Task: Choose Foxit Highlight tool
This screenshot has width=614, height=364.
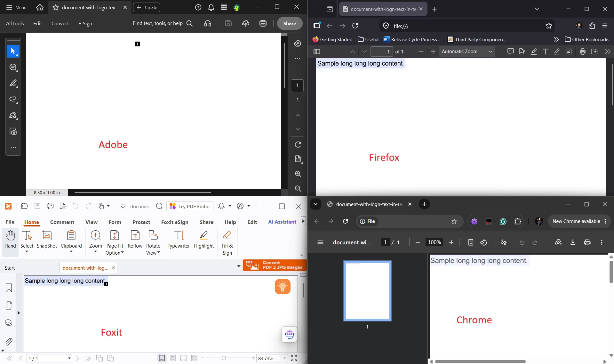Action: (x=204, y=240)
